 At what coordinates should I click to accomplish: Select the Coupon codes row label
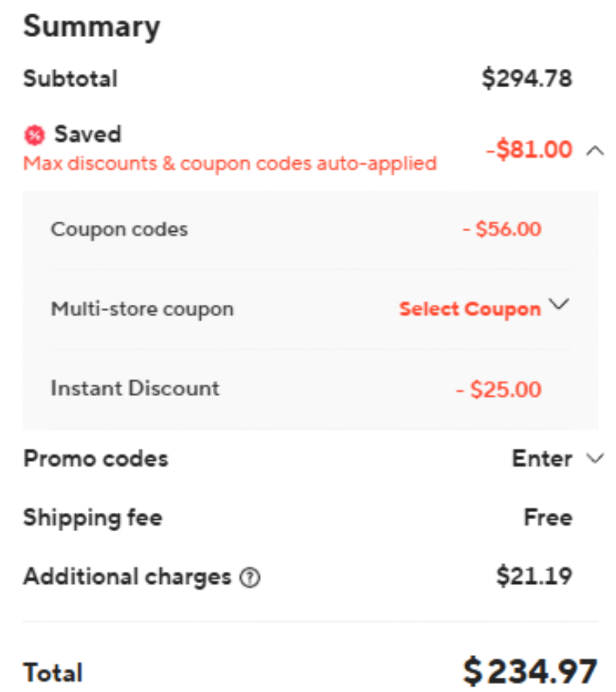[x=120, y=229]
